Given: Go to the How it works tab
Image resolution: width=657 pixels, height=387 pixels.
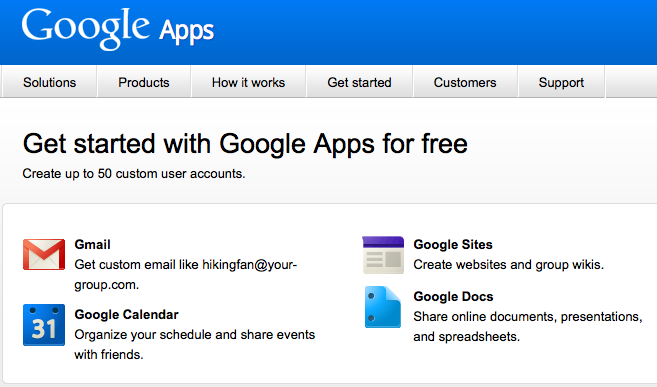Looking at the screenshot, I should (248, 82).
